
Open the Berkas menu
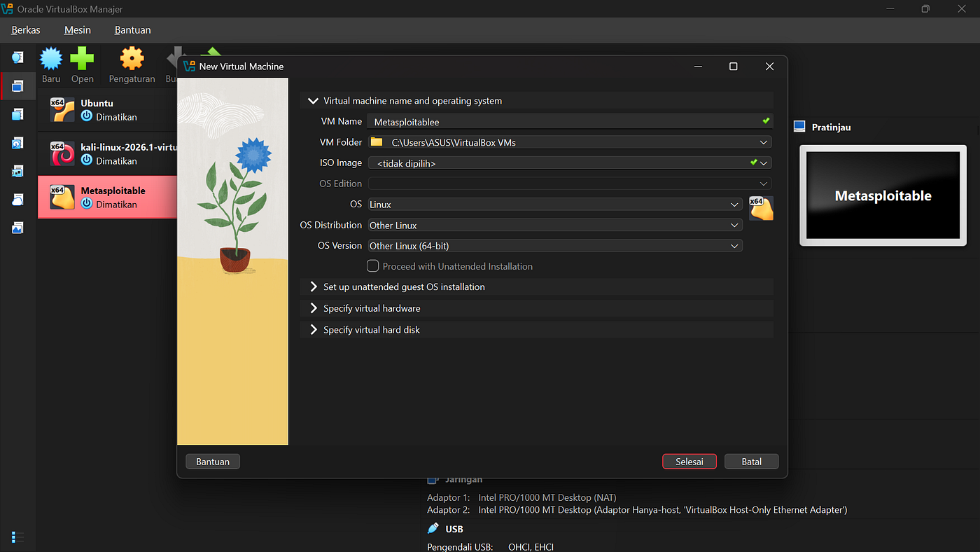coord(26,30)
